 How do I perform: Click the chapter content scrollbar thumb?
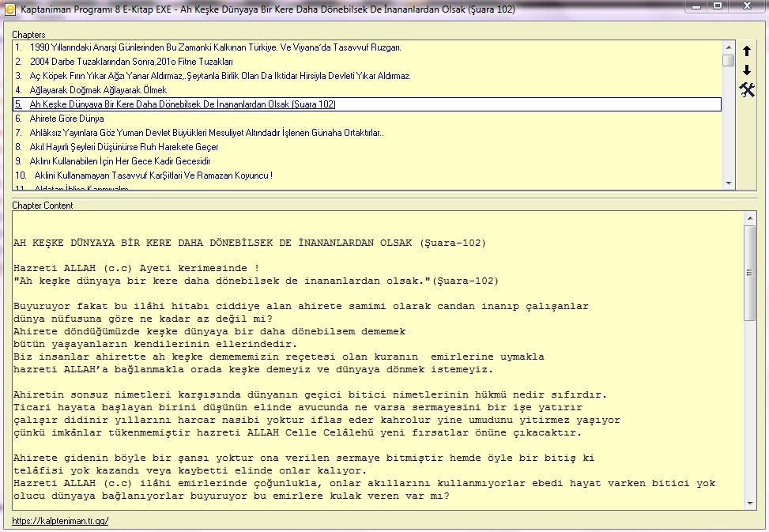click(749, 273)
